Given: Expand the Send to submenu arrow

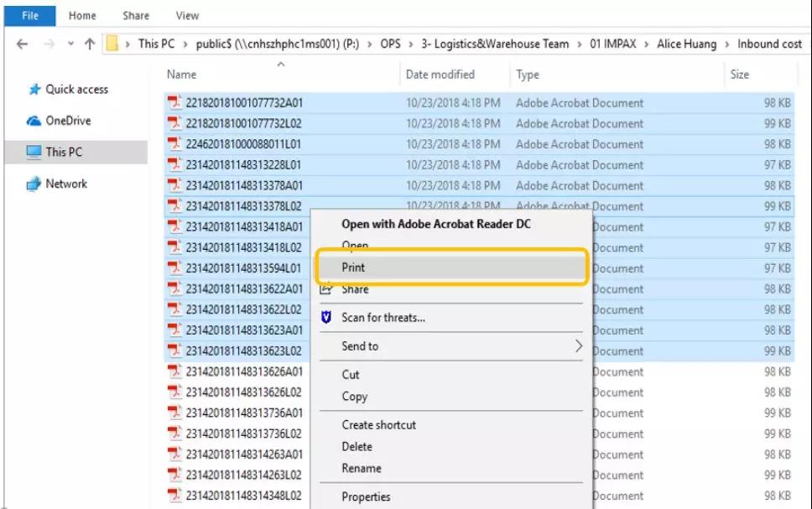Looking at the screenshot, I should click(x=578, y=346).
